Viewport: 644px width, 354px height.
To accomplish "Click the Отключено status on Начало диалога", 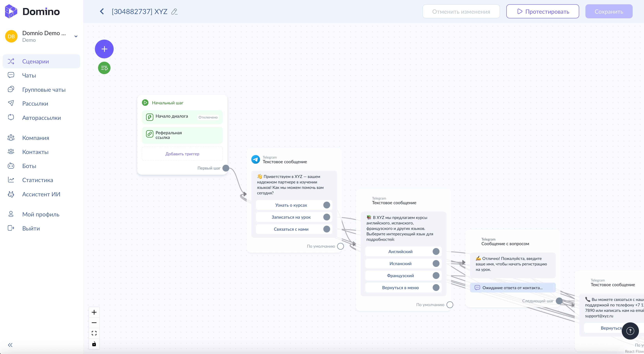I will [208, 117].
